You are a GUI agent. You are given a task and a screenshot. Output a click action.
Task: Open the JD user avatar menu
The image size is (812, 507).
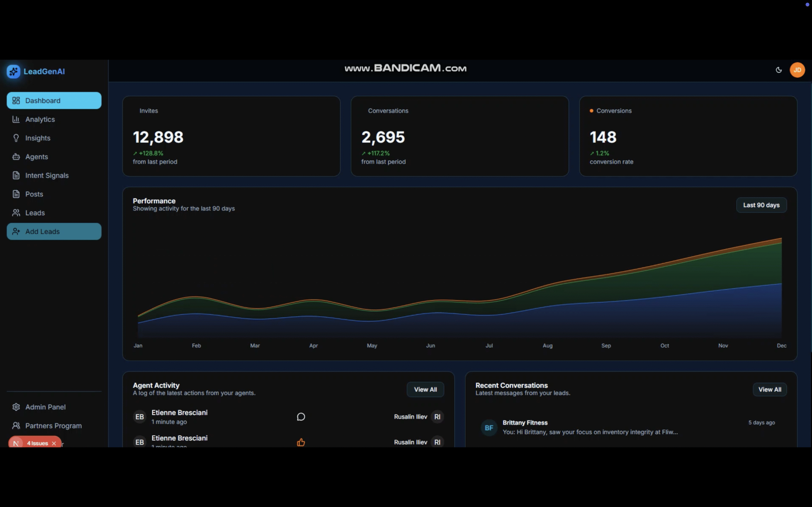tap(797, 70)
